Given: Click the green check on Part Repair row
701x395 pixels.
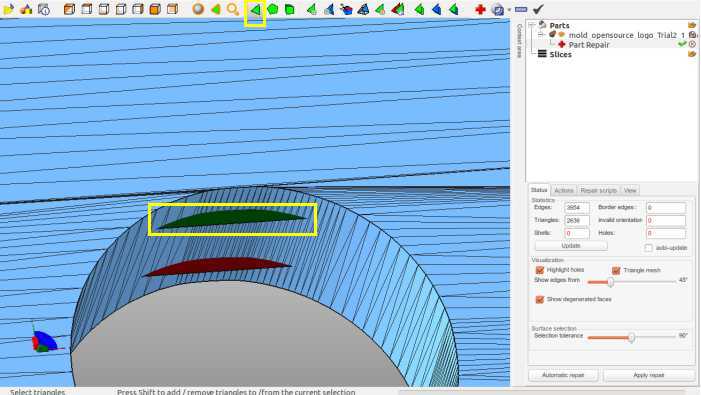Looking at the screenshot, I should pyautogui.click(x=682, y=44).
